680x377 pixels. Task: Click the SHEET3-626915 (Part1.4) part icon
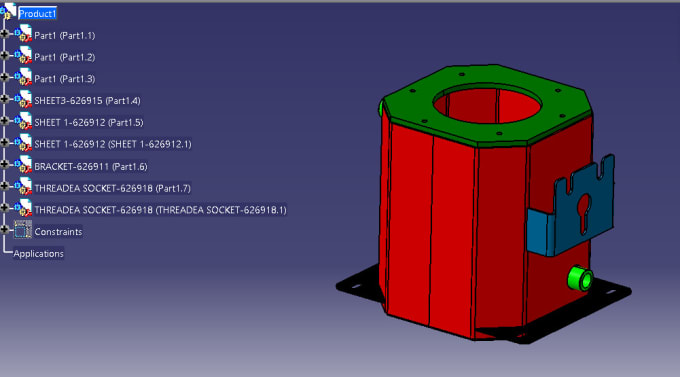[x=23, y=99]
